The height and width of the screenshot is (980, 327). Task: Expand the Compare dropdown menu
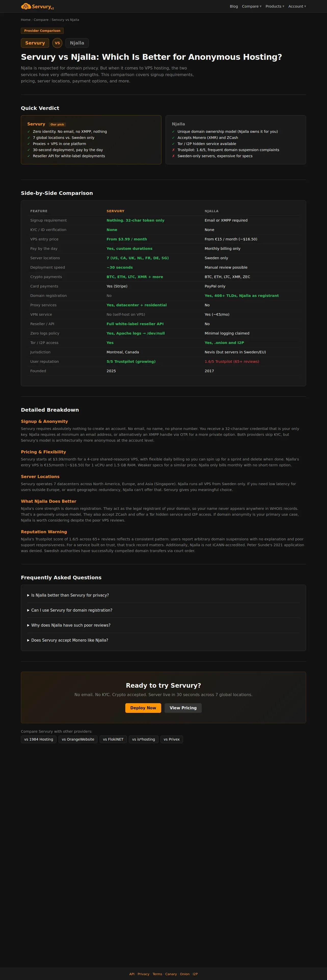pos(252,6)
